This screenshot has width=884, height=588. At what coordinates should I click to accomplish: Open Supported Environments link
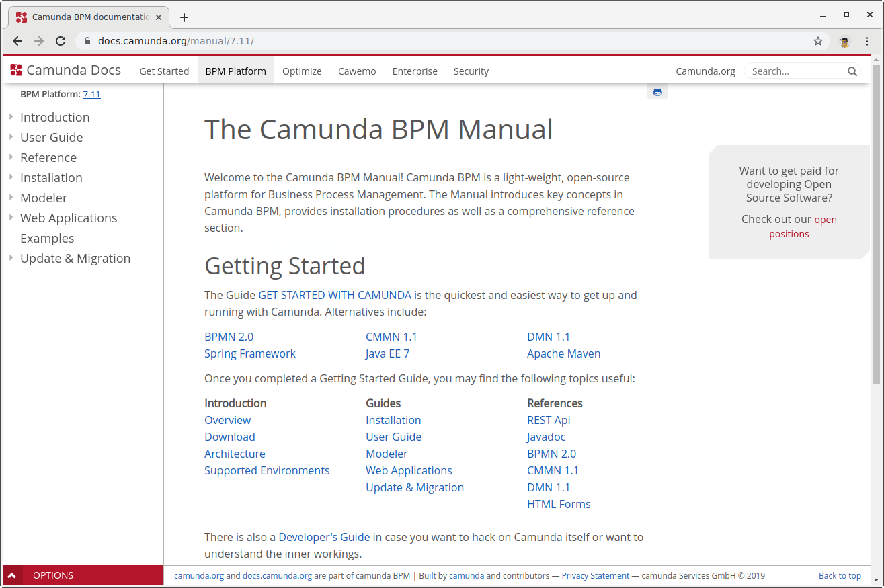pos(267,470)
